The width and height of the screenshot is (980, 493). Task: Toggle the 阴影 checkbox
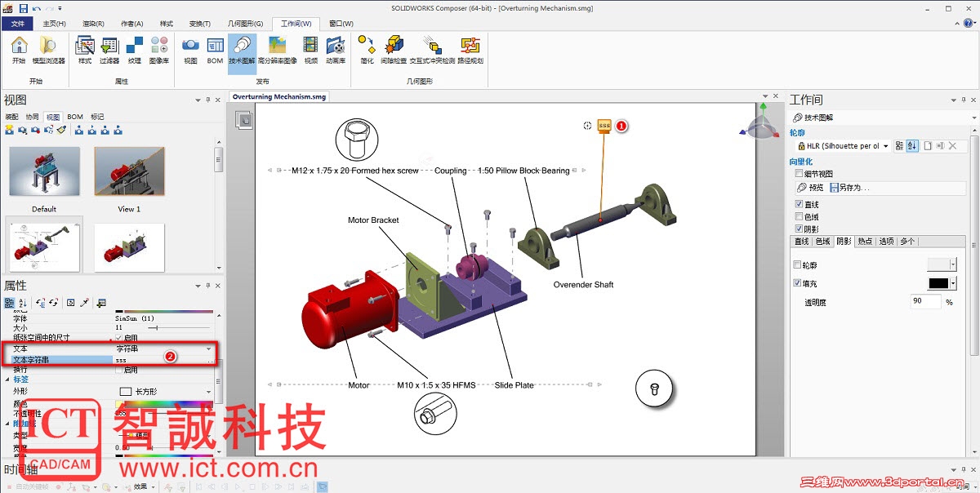pyautogui.click(x=799, y=229)
